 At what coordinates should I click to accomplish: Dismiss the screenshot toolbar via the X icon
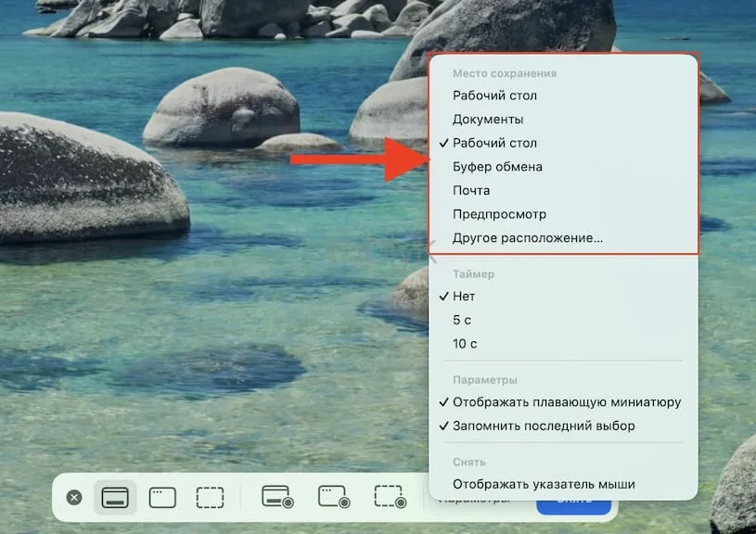[x=74, y=497]
